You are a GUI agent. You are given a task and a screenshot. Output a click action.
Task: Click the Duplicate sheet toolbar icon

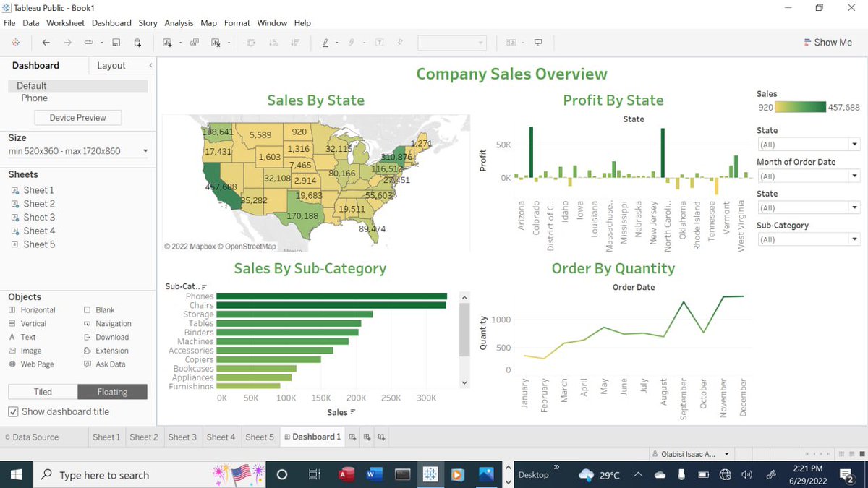point(195,43)
